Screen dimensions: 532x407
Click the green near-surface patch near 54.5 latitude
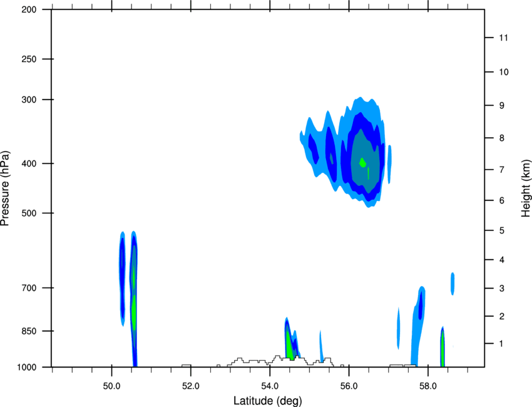coord(289,346)
